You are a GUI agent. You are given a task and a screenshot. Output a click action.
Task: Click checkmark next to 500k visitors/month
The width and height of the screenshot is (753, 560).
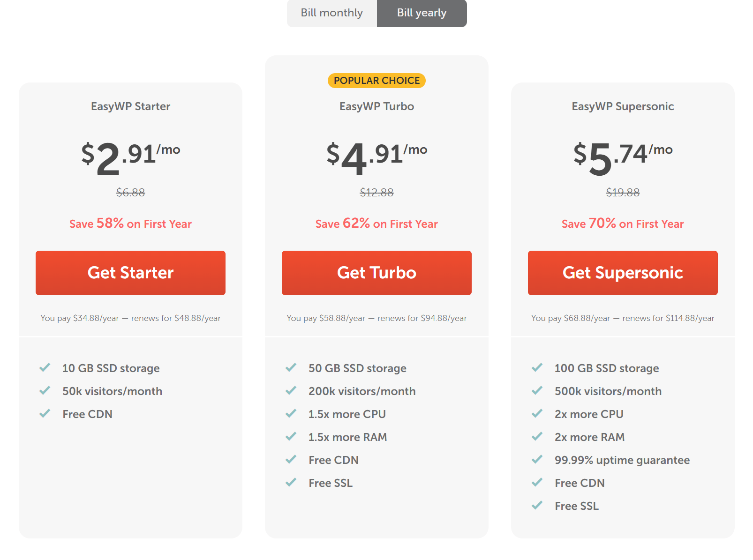tap(537, 390)
